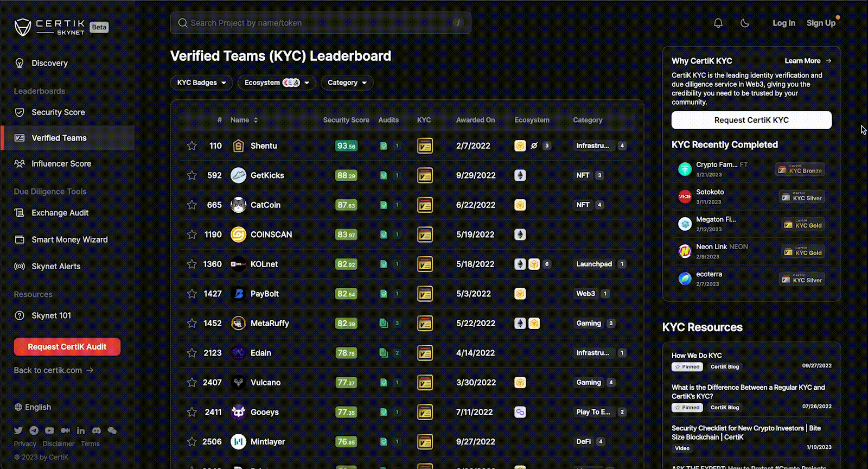Sort table by Name column

[x=244, y=120]
